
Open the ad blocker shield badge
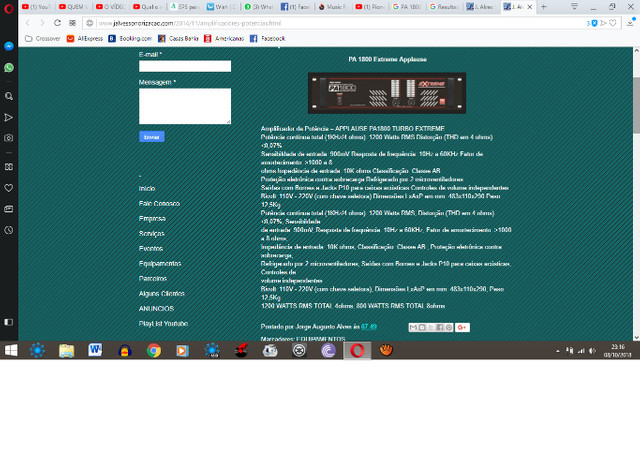pyautogui.click(x=592, y=23)
